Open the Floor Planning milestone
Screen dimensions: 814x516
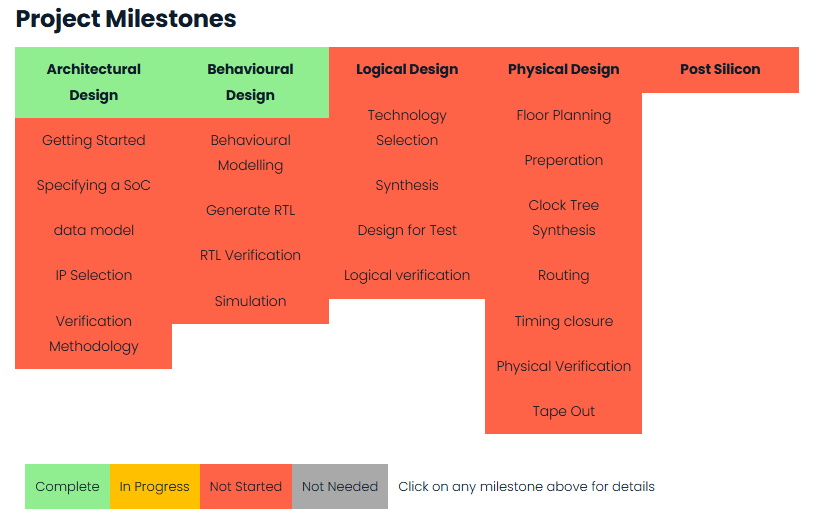(x=563, y=115)
